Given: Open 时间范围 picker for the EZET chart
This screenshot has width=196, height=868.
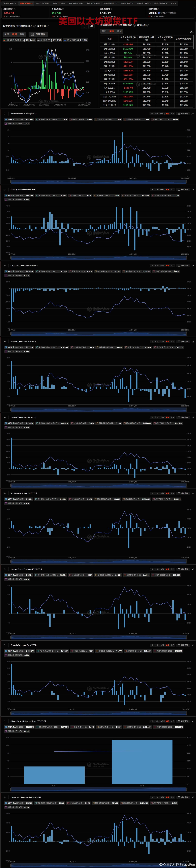Looking at the screenshot, I should 183,645.
